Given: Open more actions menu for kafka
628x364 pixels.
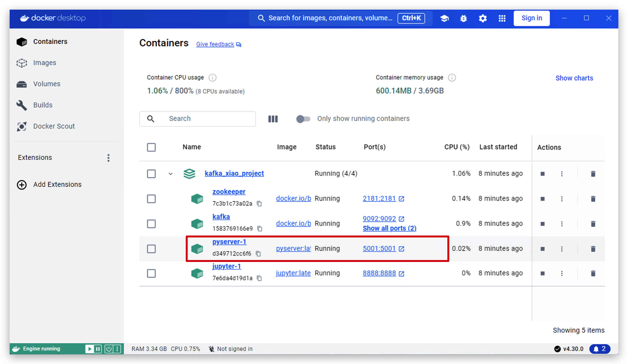Looking at the screenshot, I should tap(562, 224).
